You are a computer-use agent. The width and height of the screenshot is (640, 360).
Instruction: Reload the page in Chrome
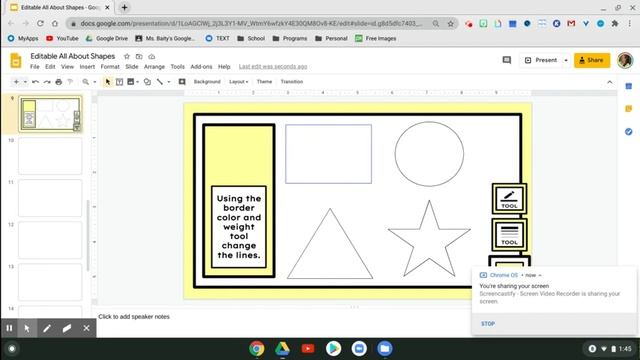pyautogui.click(x=40, y=24)
